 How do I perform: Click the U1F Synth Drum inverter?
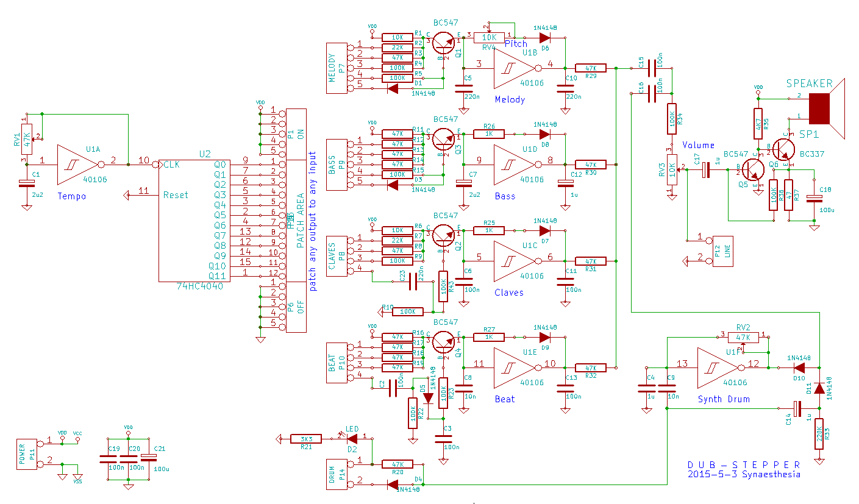click(718, 367)
